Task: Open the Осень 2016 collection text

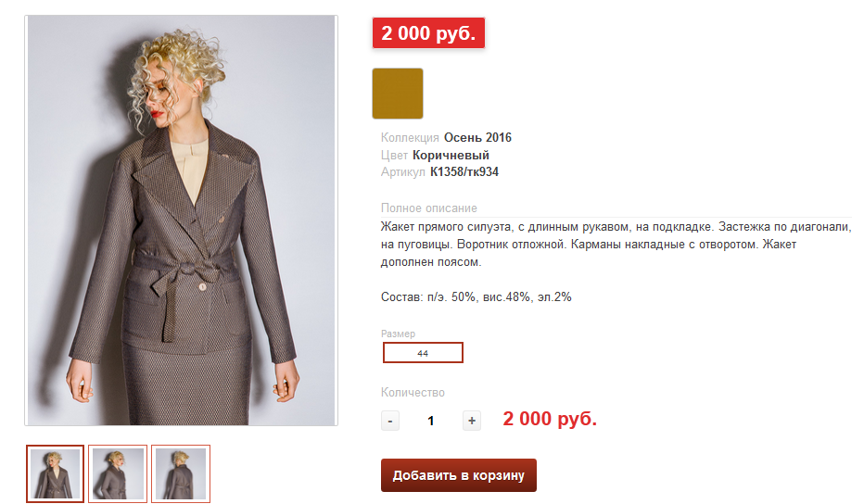Action: (x=477, y=138)
